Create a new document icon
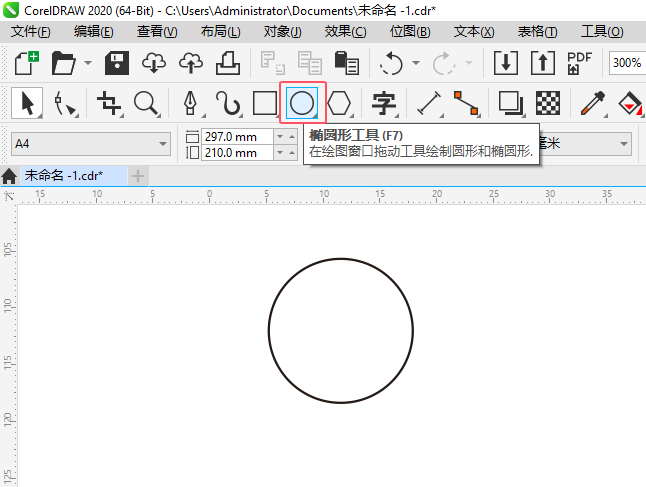Screen dimensions: 646x487 point(27,63)
